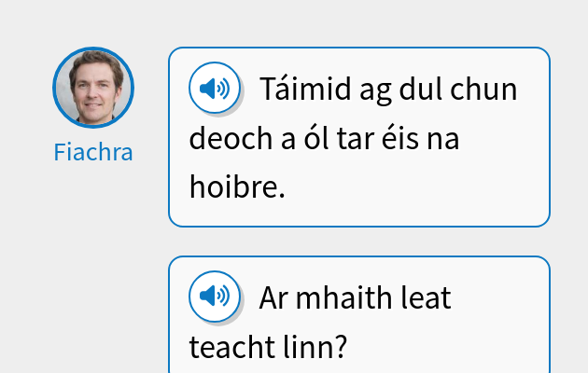588x373 pixels.
Task: Tap the word "chun"
Action: [x=486, y=90]
